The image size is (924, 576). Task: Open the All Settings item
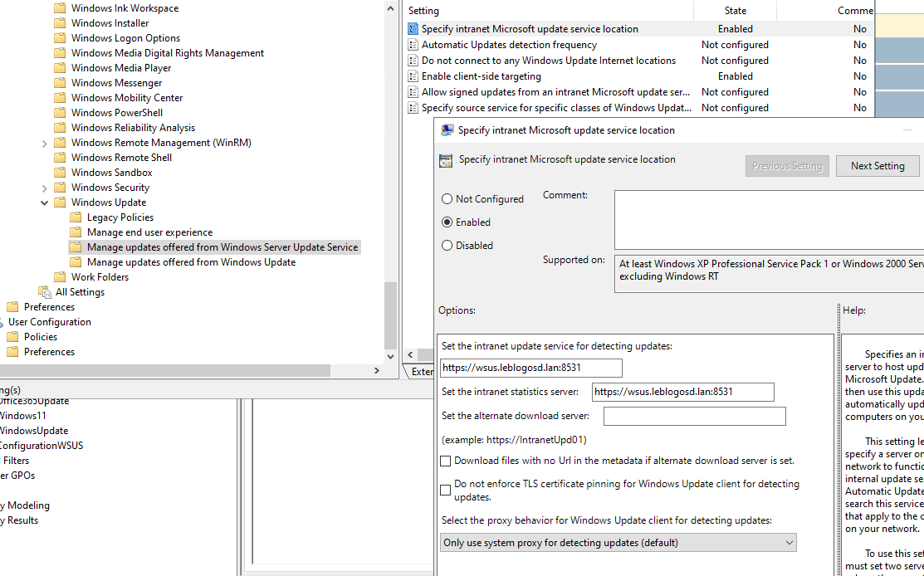(x=80, y=291)
